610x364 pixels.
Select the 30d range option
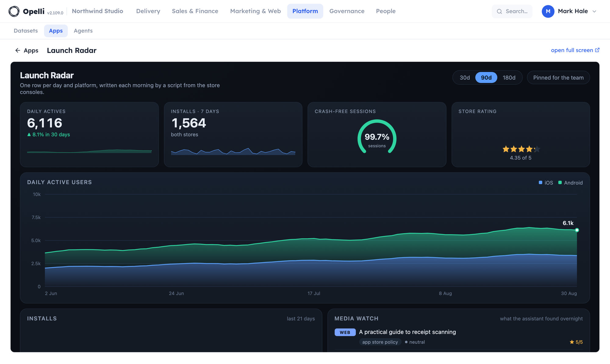tap(465, 78)
